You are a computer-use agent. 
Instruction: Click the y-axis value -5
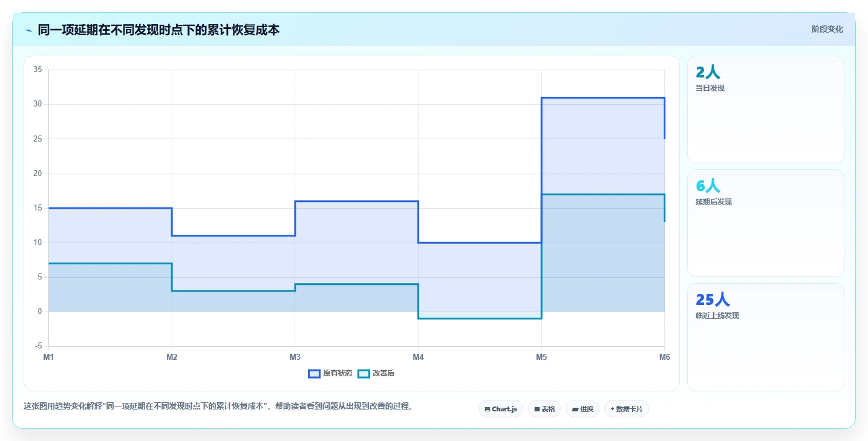point(38,346)
